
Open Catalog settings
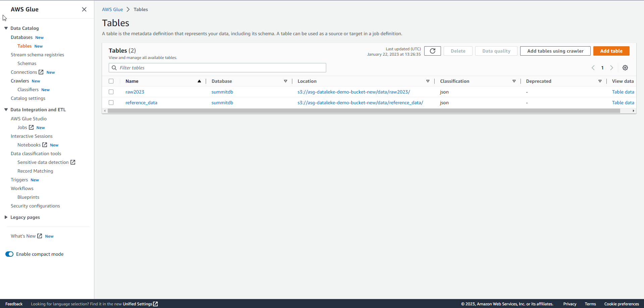[28, 98]
